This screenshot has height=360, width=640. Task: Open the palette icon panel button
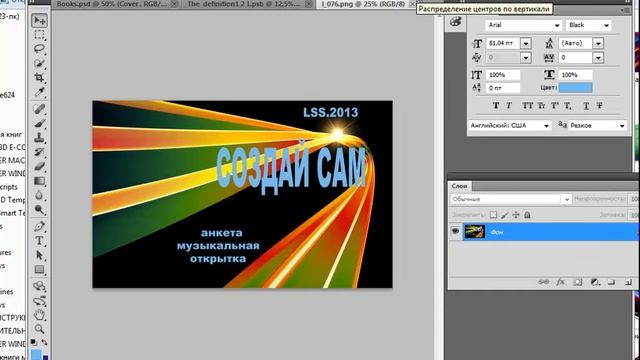455,22
